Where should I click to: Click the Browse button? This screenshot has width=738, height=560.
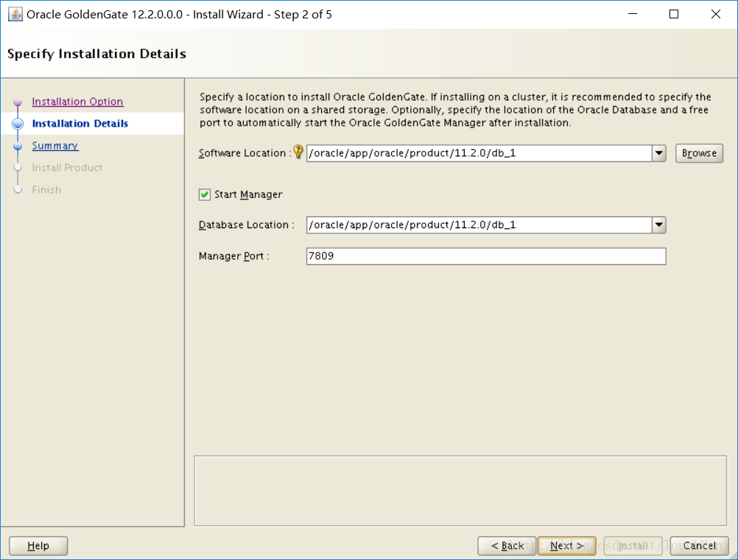click(699, 153)
